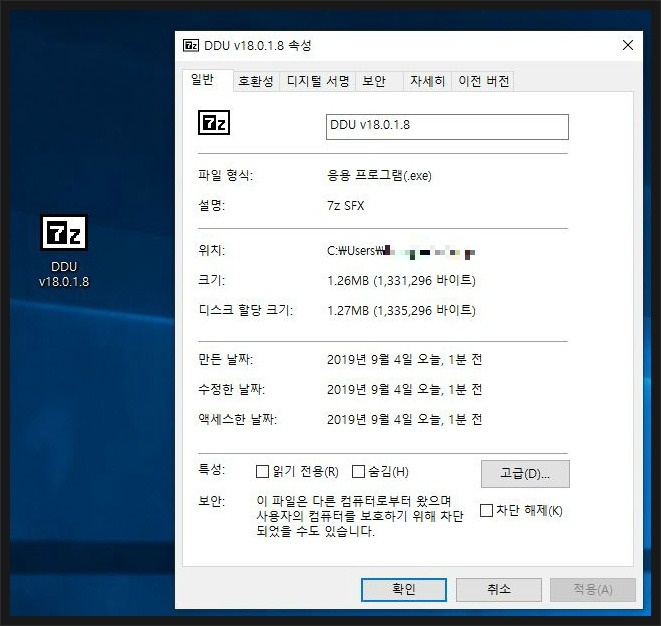Close the DDU properties dialog with the X
Image resolution: width=661 pixels, height=626 pixels.
628,45
